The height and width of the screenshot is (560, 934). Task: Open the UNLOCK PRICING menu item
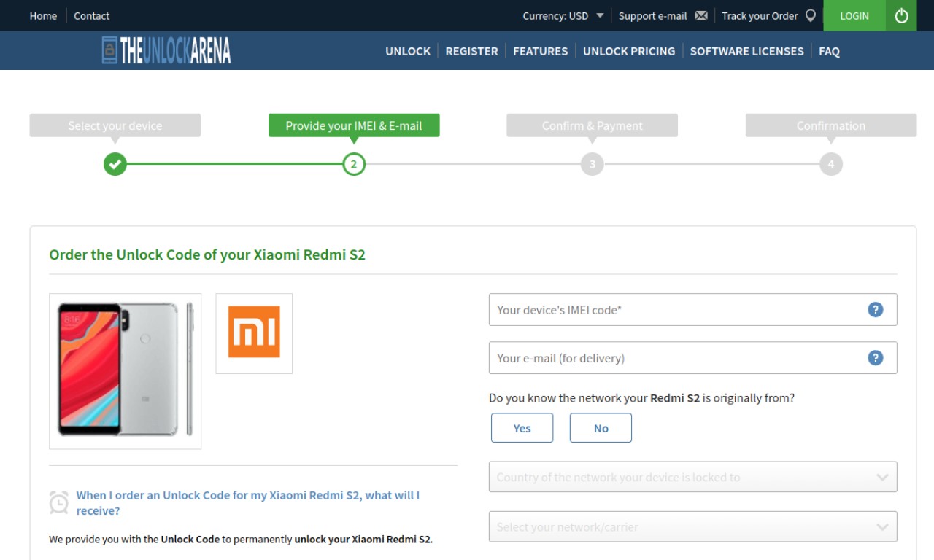pyautogui.click(x=629, y=51)
